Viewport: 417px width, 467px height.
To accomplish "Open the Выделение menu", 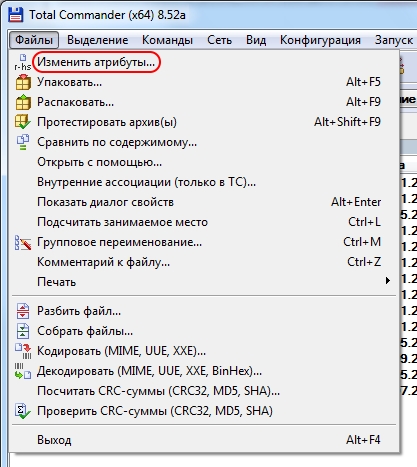I will (98, 40).
